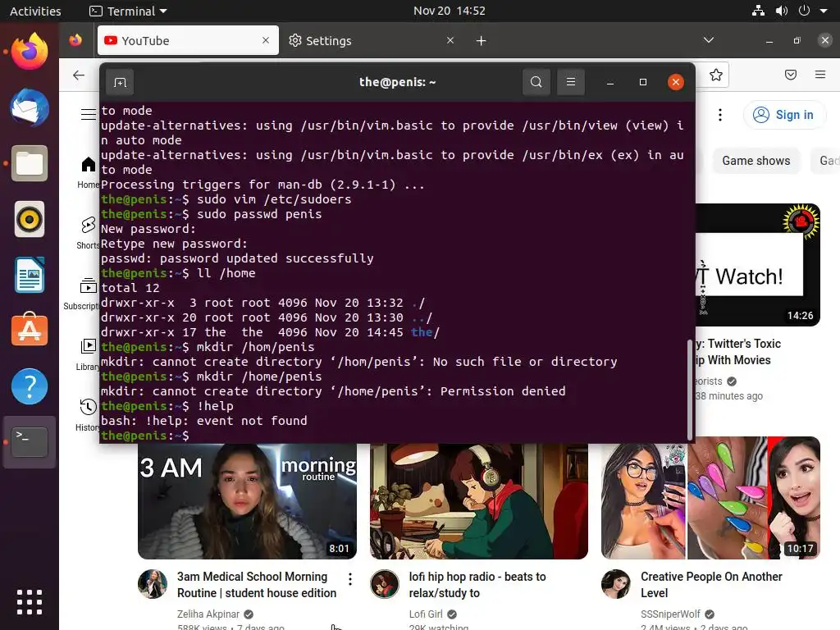Screen dimensions: 840x630
Task: Click the terminal command prompt line
Action: coord(393,436)
